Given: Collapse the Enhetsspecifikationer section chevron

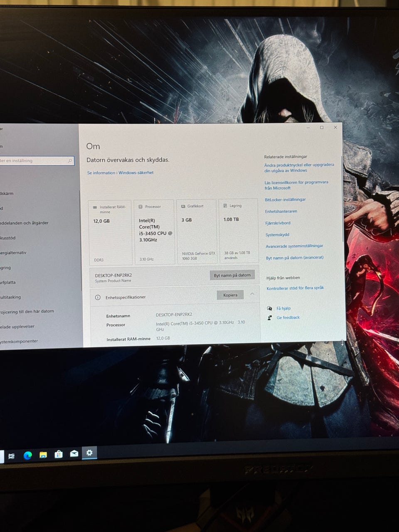Looking at the screenshot, I should 252,294.
